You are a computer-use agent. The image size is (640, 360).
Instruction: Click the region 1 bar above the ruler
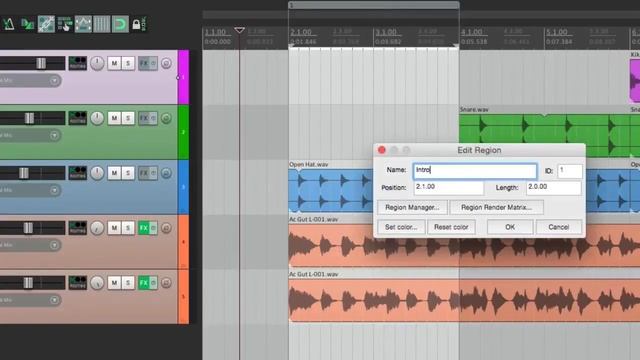pyautogui.click(x=374, y=5)
